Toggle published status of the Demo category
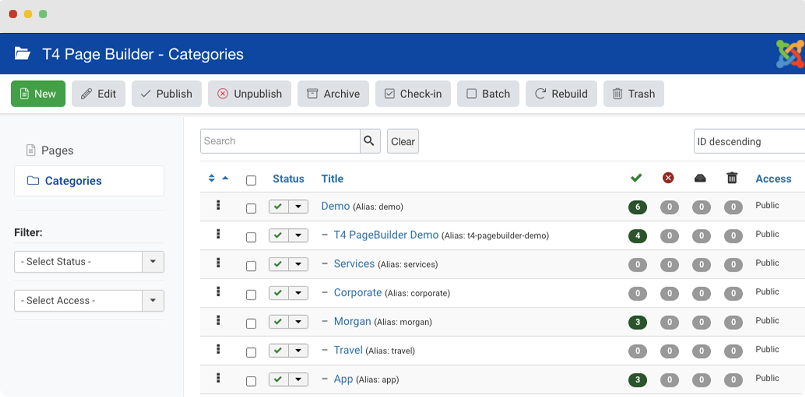This screenshot has height=397, width=805. coord(278,207)
